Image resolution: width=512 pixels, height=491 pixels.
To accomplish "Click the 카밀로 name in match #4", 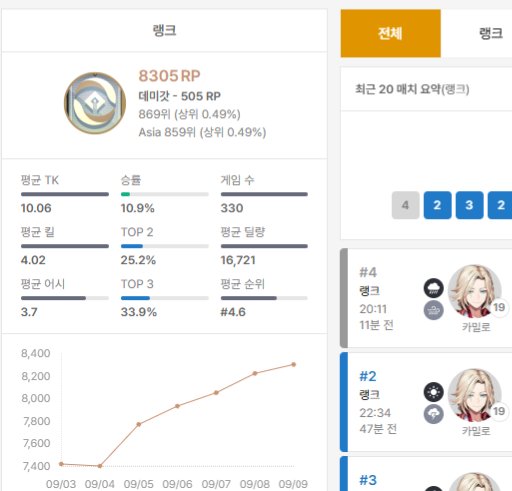I will 476,327.
